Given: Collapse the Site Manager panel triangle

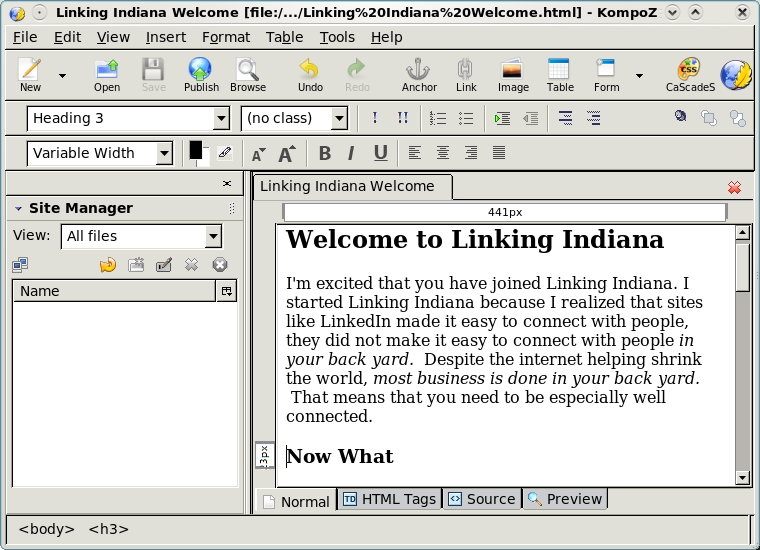Looking at the screenshot, I should tap(18, 208).
